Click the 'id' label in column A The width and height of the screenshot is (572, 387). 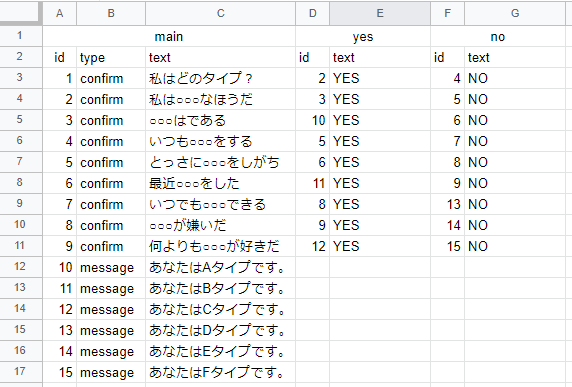[x=59, y=57]
